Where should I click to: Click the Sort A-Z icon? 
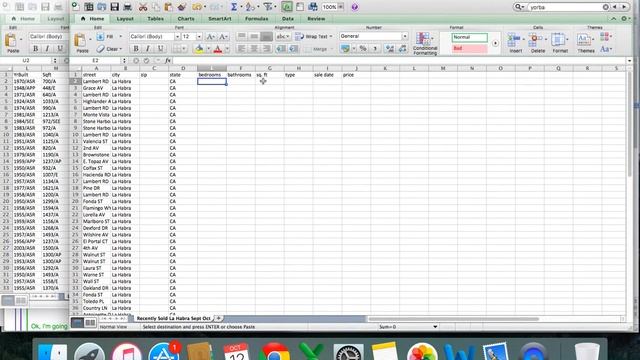click(x=250, y=7)
